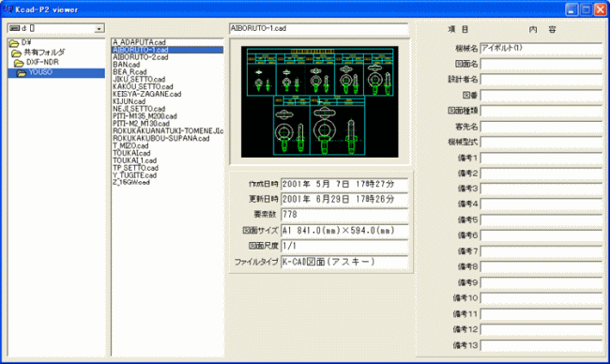Click the 設計者名 input field
Viewport: 610px width, 364px height.
(541, 80)
